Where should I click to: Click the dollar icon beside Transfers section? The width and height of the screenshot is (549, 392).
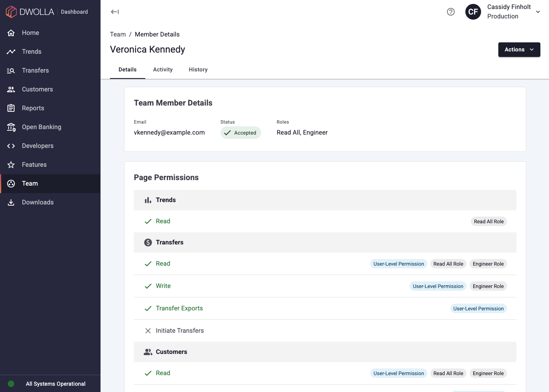click(x=148, y=242)
